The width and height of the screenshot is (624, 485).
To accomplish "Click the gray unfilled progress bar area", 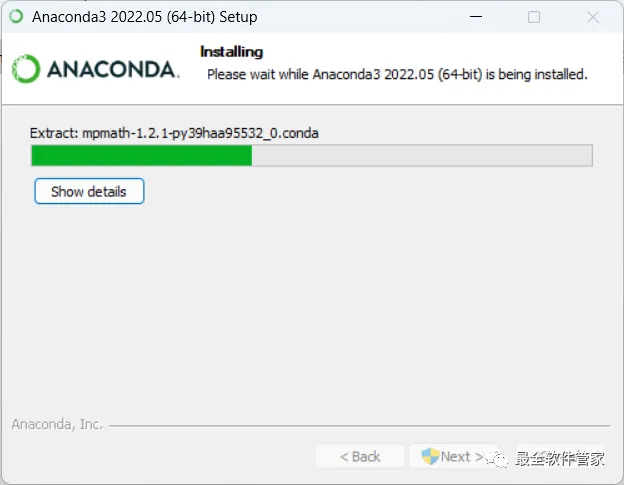I will [x=422, y=156].
